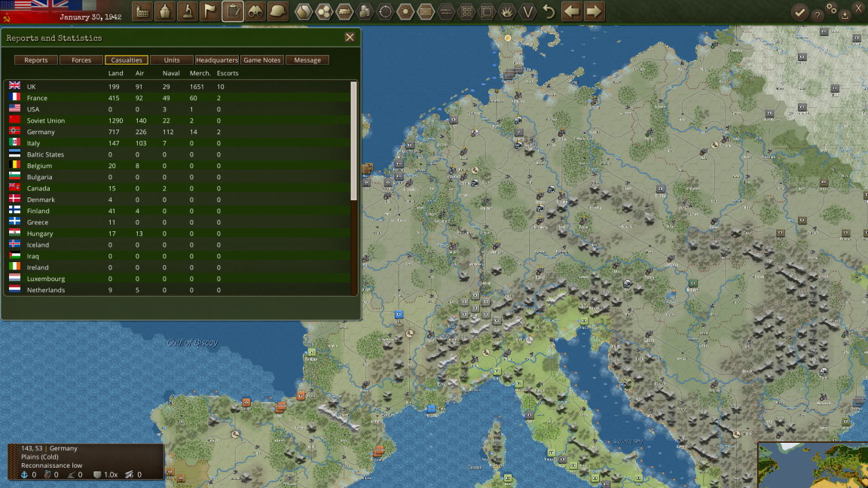Viewport: 868px width, 488px height.
Task: Click the Gulf of Biscay map label
Action: click(192, 343)
